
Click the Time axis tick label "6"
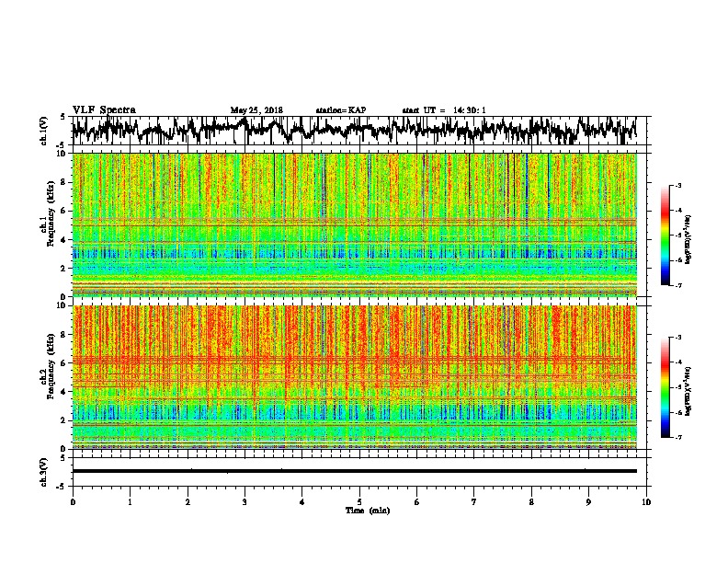click(417, 502)
